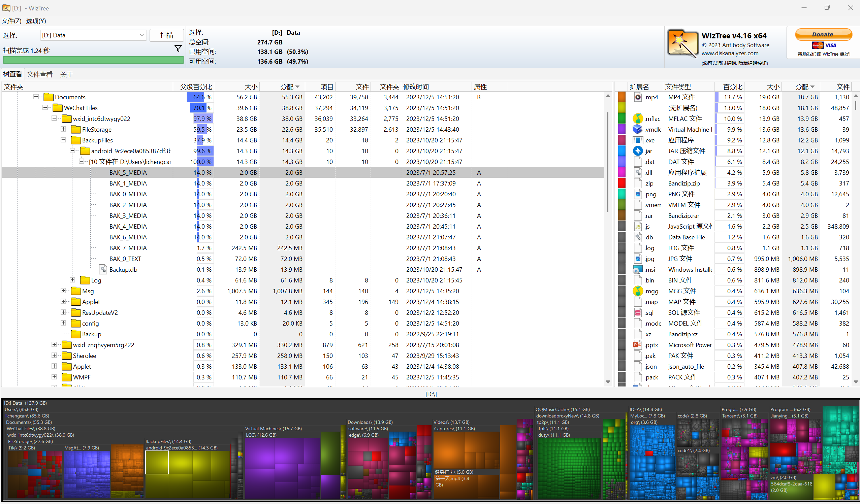860x504 pixels.
Task: Click the WizTree wizard logo icon
Action: (682, 43)
